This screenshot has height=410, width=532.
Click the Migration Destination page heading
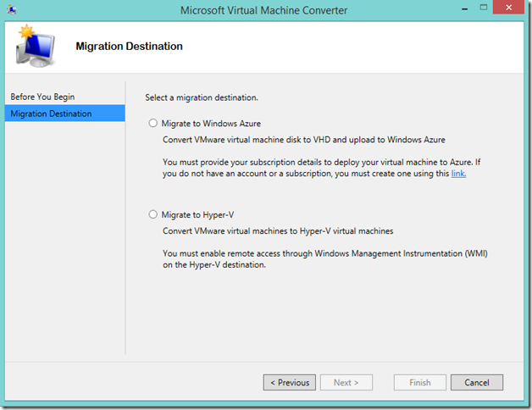[x=129, y=46]
